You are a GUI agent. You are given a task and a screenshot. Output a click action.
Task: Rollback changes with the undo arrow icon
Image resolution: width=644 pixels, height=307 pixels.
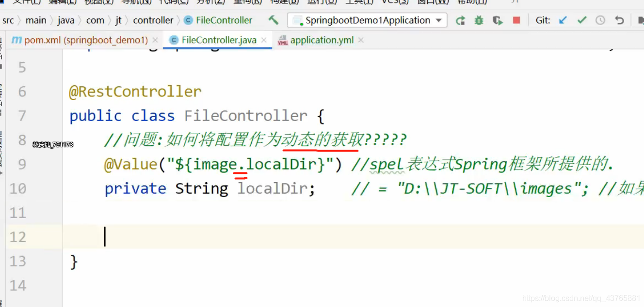(x=619, y=20)
